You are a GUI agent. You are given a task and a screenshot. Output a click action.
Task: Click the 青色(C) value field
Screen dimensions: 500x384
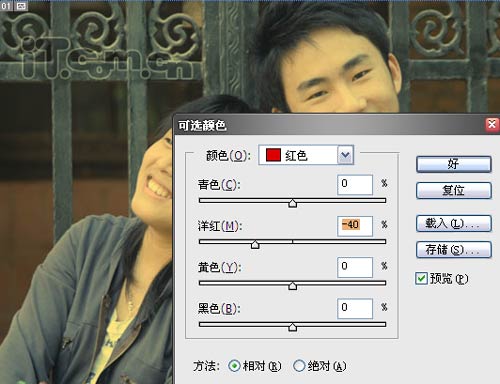[x=355, y=185]
